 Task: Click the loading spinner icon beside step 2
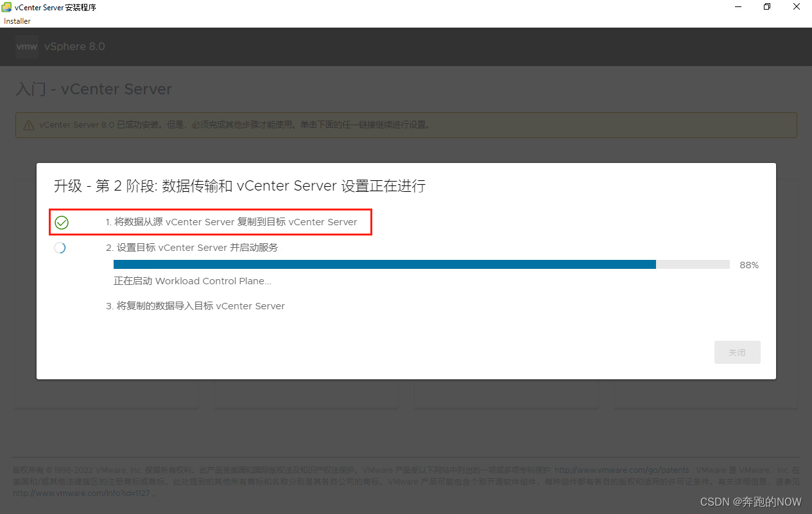click(60, 248)
